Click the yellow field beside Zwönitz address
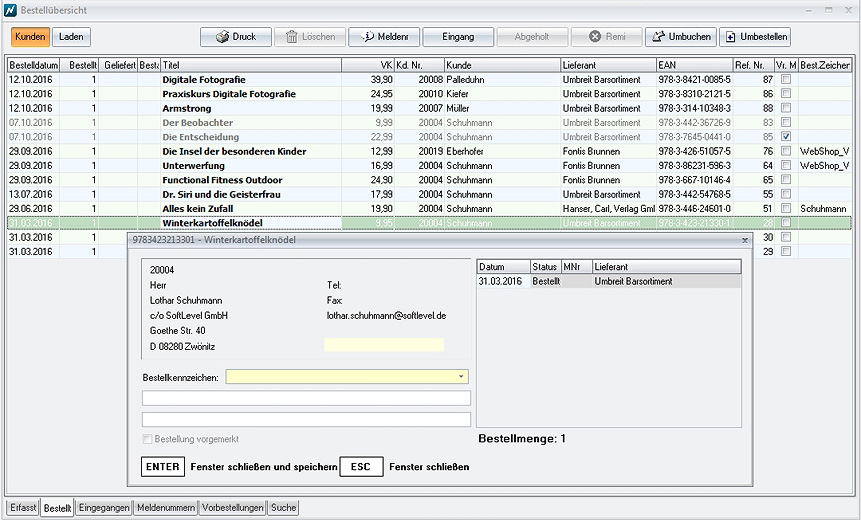Screen dimensions: 861x520 tap(383, 345)
